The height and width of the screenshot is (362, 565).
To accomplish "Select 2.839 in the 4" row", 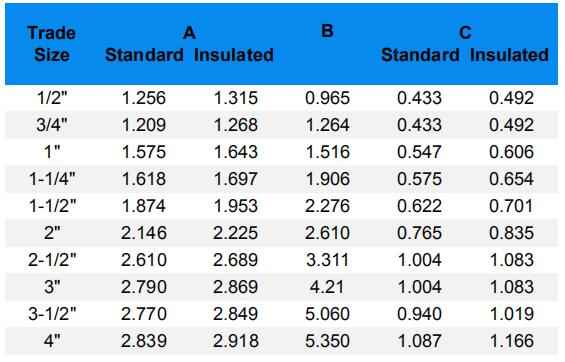I will [144, 341].
